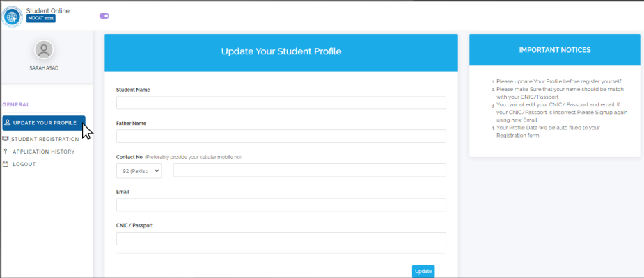The height and width of the screenshot is (278, 644).
Task: Open Application History page
Action: coord(44,152)
